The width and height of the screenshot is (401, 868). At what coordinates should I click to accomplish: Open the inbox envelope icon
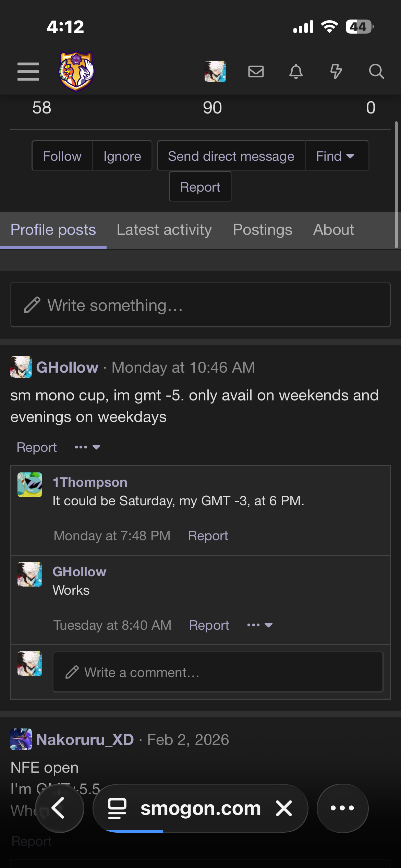pyautogui.click(x=256, y=71)
